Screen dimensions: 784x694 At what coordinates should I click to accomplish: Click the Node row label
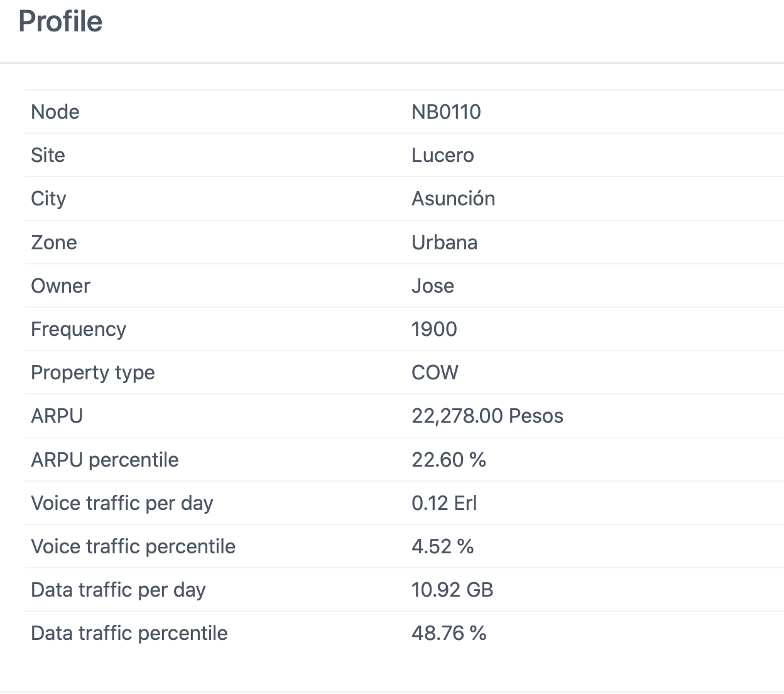(x=55, y=112)
